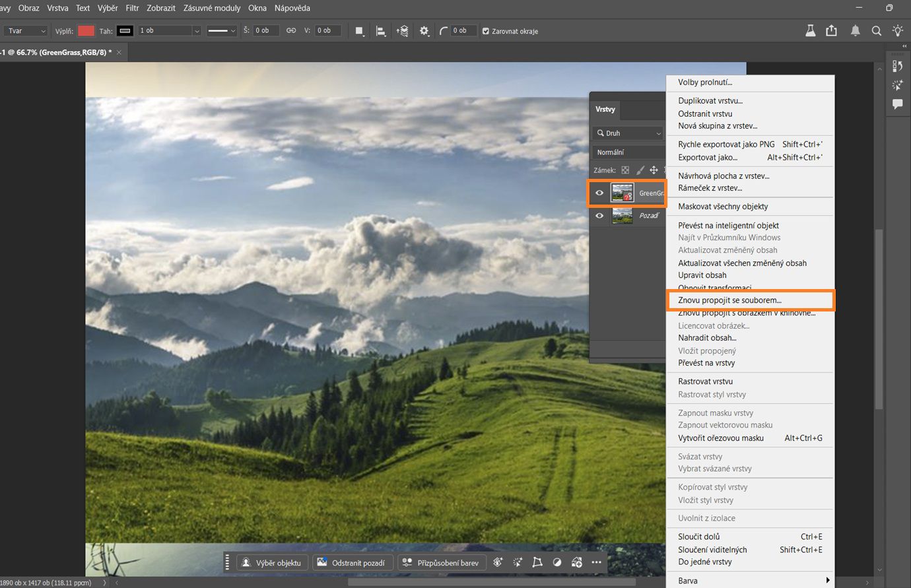Image resolution: width=911 pixels, height=588 pixels.
Task: Open the Tvar tool mode dropdown
Action: 26,31
